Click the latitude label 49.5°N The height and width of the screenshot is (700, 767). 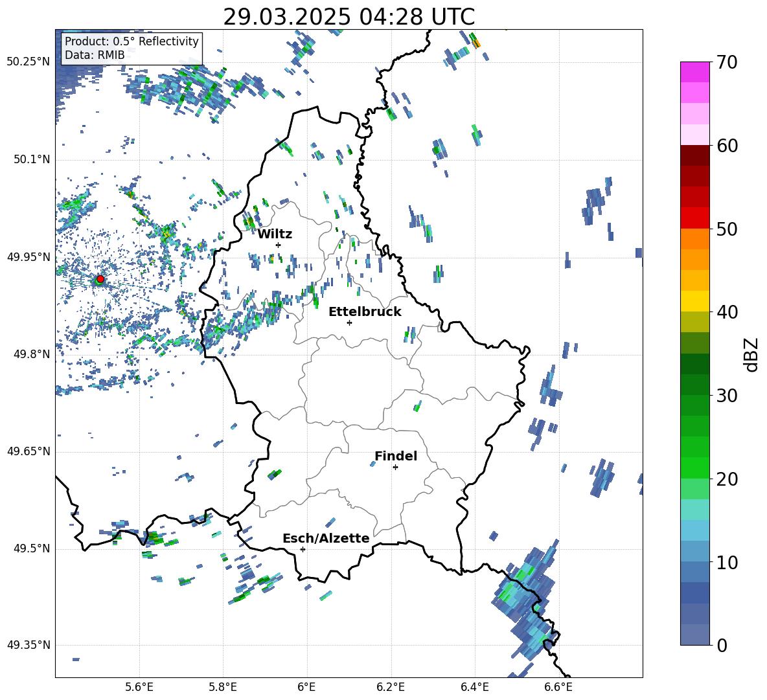31,548
